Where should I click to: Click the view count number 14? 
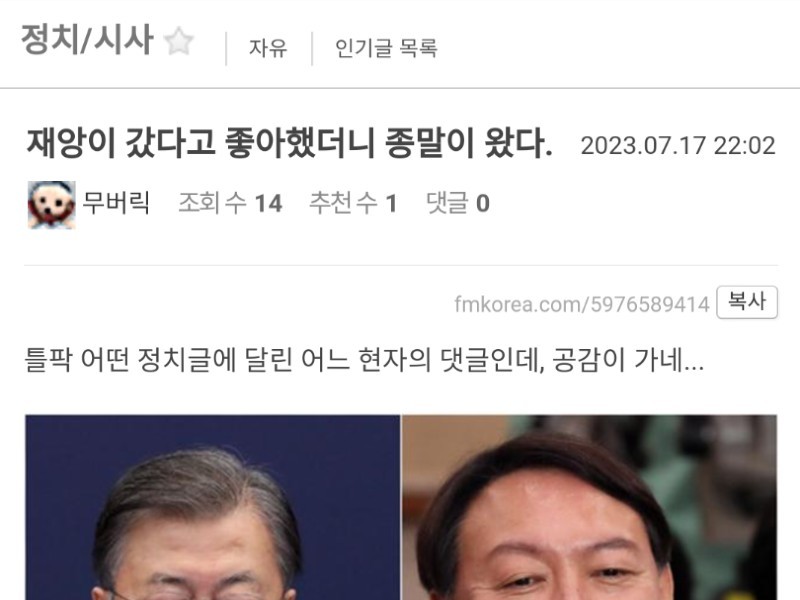268,204
